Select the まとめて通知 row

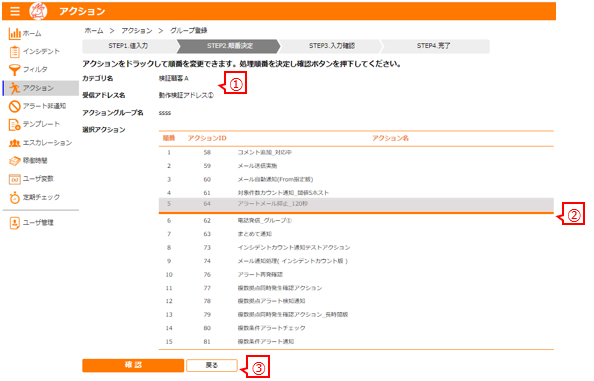356,234
